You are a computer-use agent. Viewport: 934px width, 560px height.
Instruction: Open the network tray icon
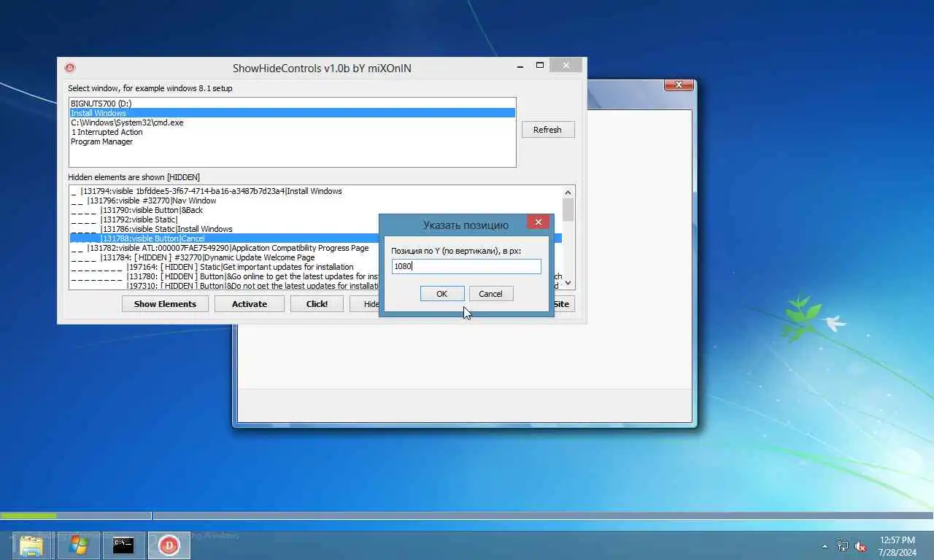(843, 546)
